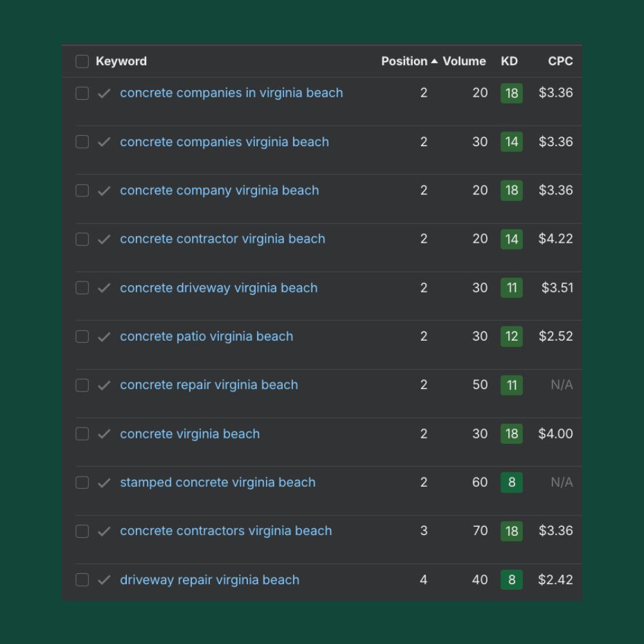Click checkmark icon beside concrete repair virginia beach
The image size is (644, 644).
(104, 385)
